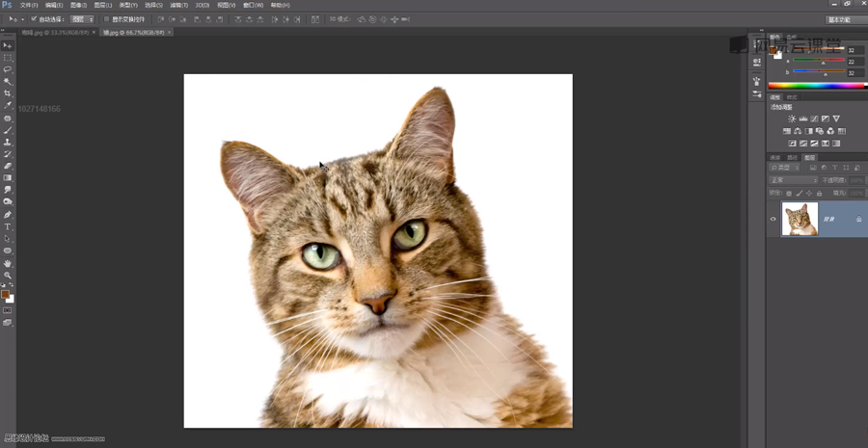The width and height of the screenshot is (868, 448).
Task: Toggle Quick Mask mode
Action: coord(8,310)
